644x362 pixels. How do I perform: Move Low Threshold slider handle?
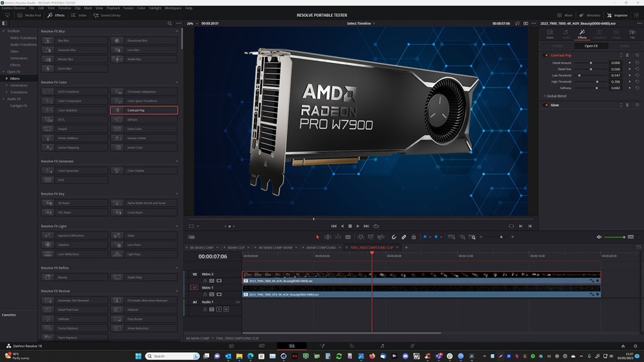[x=580, y=75]
